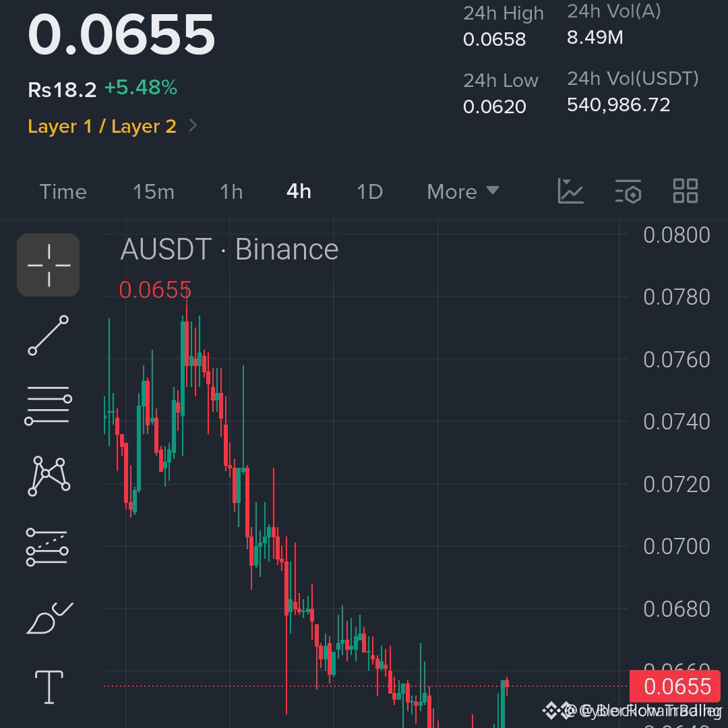Click the 24h Vol(USDT) value 540,986.72
Screen dimensions: 728x728
[x=618, y=105]
